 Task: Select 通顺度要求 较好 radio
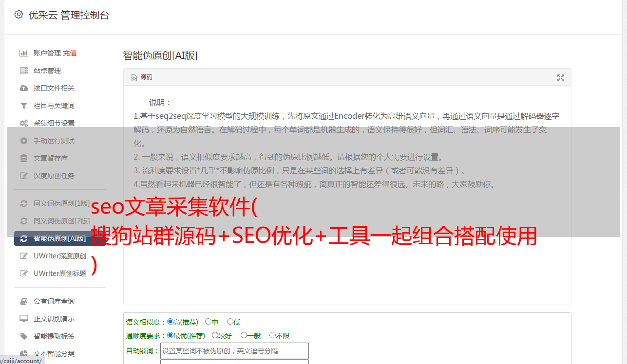pyautogui.click(x=215, y=335)
